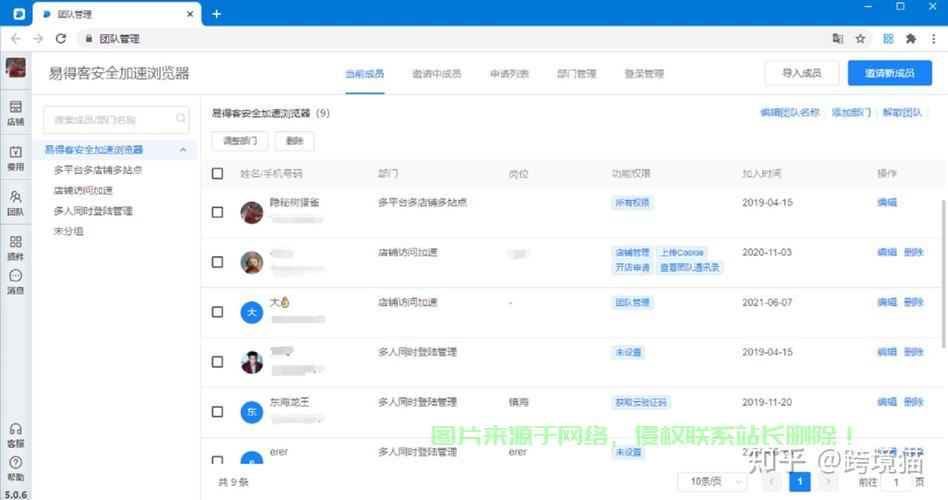Edit the member 东海龙王

coord(887,402)
